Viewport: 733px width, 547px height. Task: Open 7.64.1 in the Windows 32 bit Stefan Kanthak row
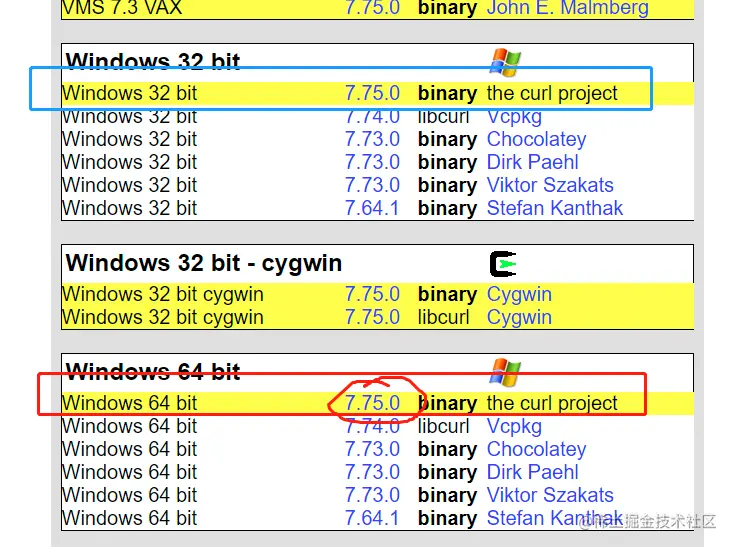[x=373, y=208]
